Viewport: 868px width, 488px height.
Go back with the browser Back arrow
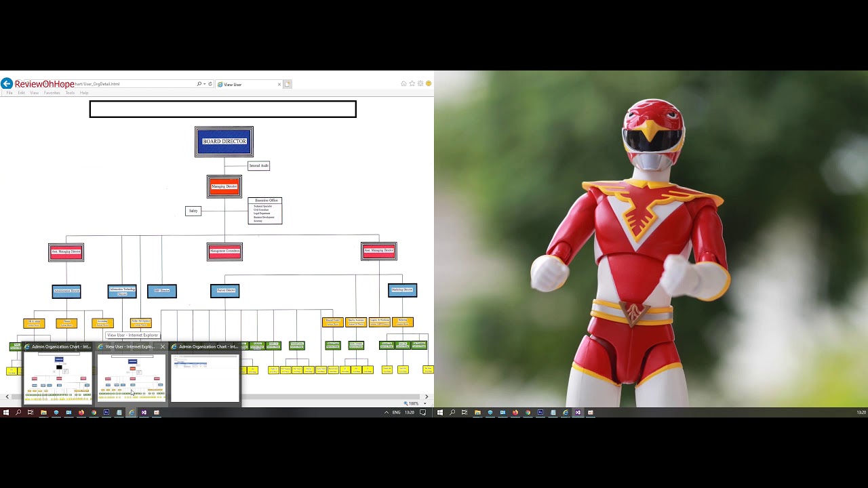[x=6, y=83]
